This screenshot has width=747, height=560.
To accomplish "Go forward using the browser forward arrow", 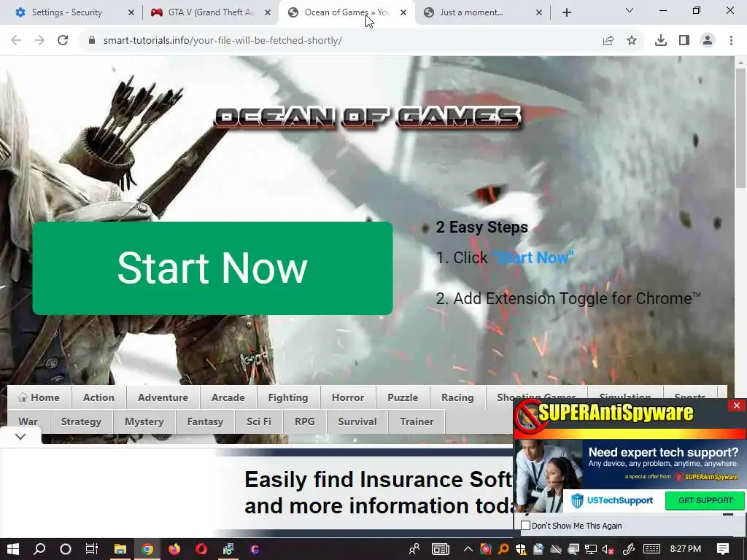I will [x=39, y=41].
